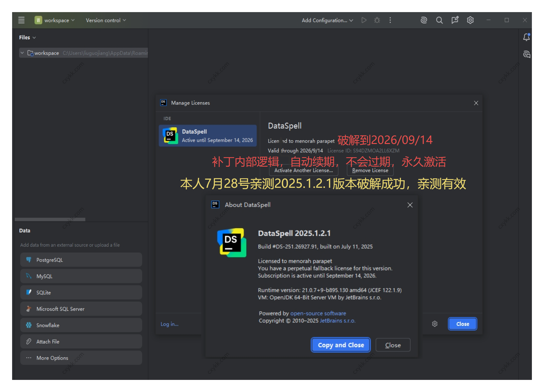Click the Attach File paperclip icon

click(29, 341)
